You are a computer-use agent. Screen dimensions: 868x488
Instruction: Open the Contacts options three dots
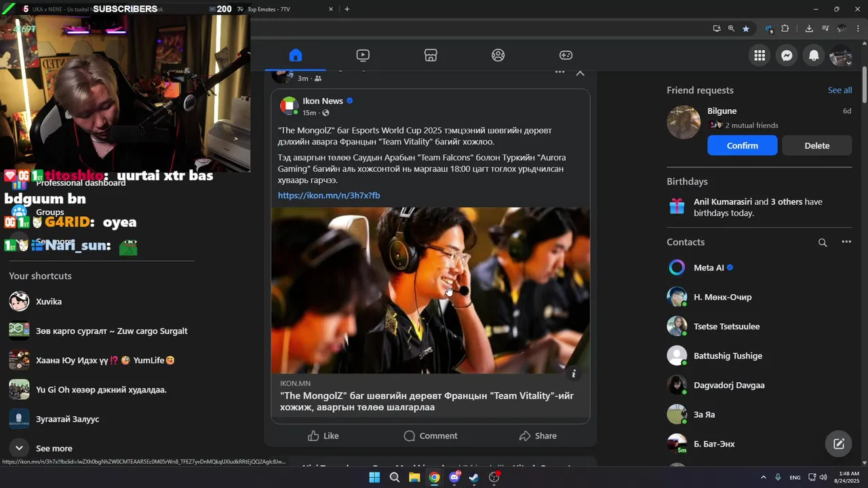pos(846,242)
